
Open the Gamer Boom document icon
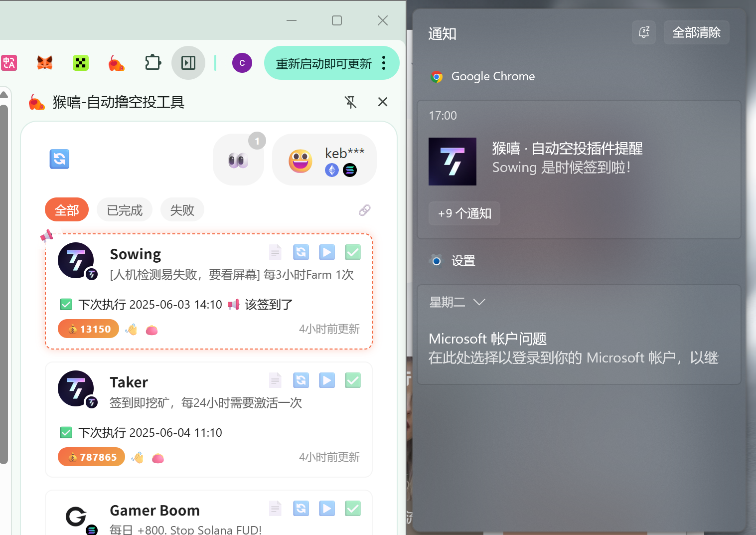275,509
